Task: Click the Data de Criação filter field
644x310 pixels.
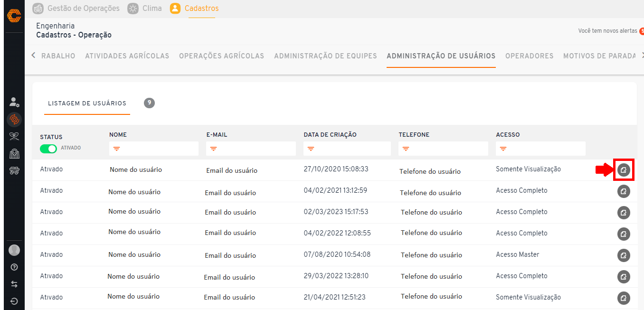Action: click(x=347, y=149)
